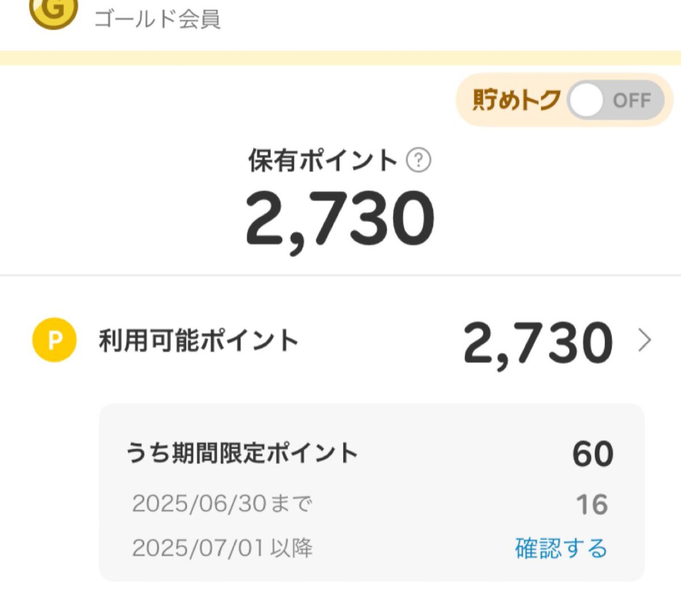The height and width of the screenshot is (616, 681).
Task: Click the yellow P point icon
Action: [54, 340]
